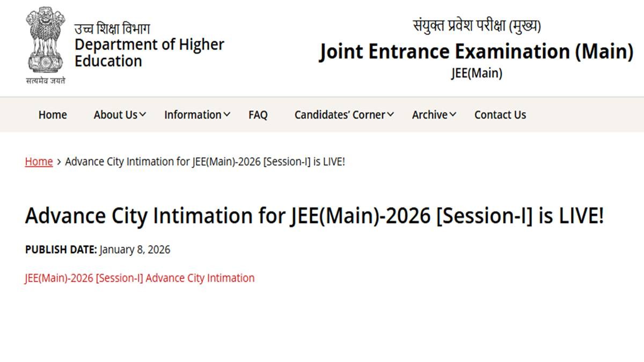
Task: Open the red Advance City Intimation link
Action: pos(140,278)
